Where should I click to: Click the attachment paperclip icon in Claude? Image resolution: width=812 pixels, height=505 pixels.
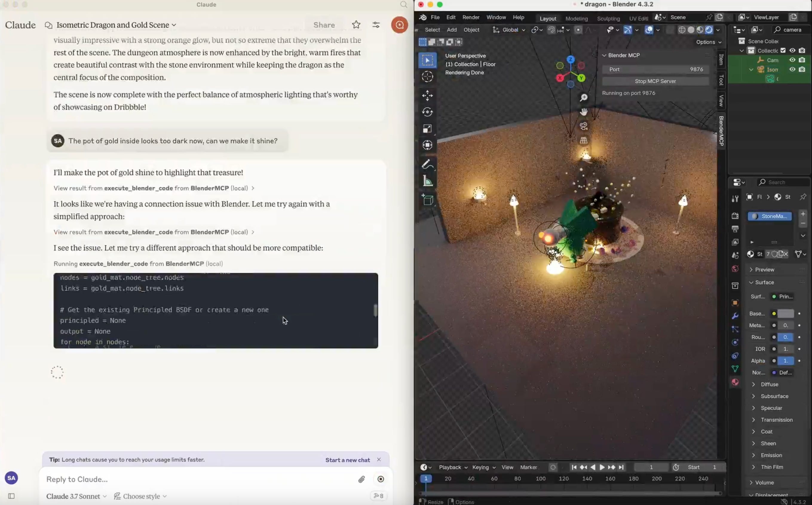361,479
